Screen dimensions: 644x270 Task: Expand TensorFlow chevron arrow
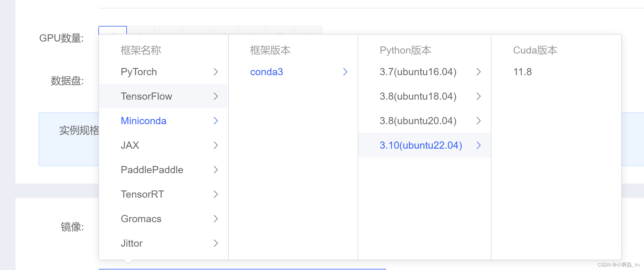pyautogui.click(x=216, y=96)
